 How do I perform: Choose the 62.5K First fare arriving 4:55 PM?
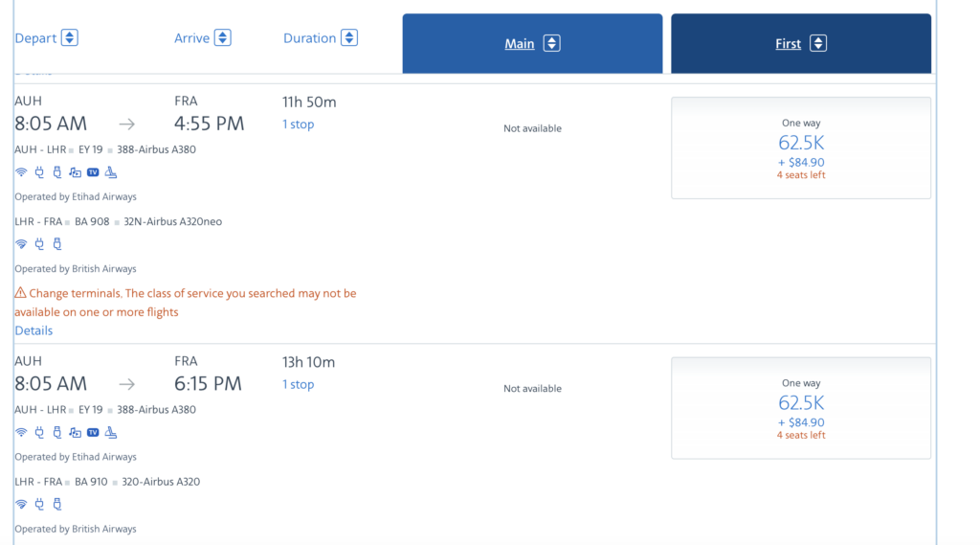pyautogui.click(x=801, y=148)
